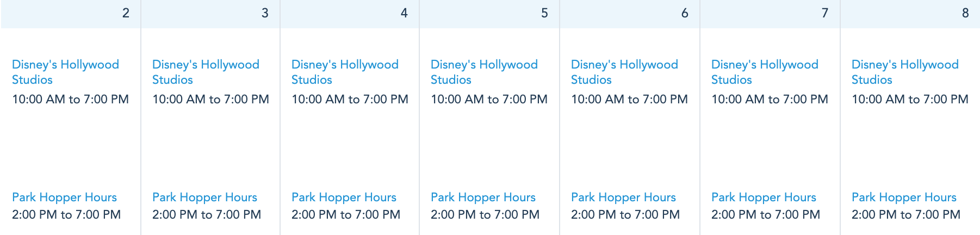This screenshot has height=235, width=980.
Task: Click Park Hopper Hours link for day 4
Action: pyautogui.click(x=344, y=197)
